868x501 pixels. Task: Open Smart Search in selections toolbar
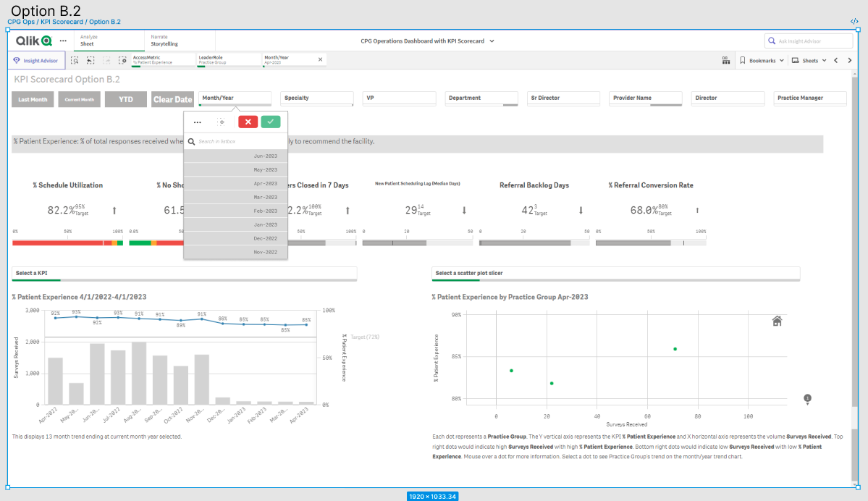click(x=75, y=60)
